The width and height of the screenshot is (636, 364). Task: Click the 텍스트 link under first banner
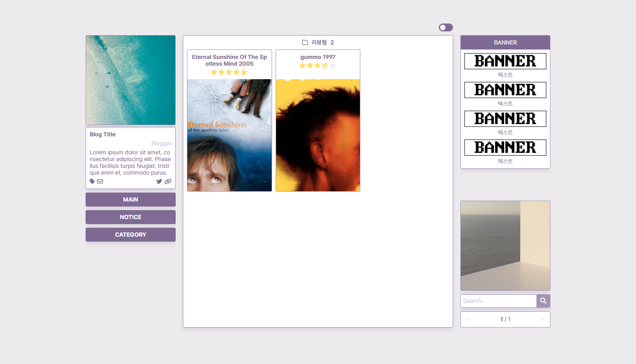(x=505, y=75)
